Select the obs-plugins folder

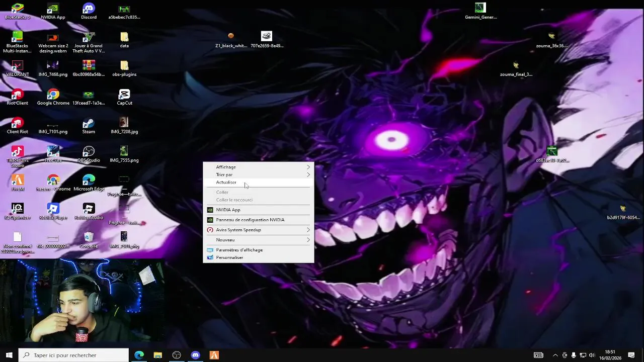(124, 68)
